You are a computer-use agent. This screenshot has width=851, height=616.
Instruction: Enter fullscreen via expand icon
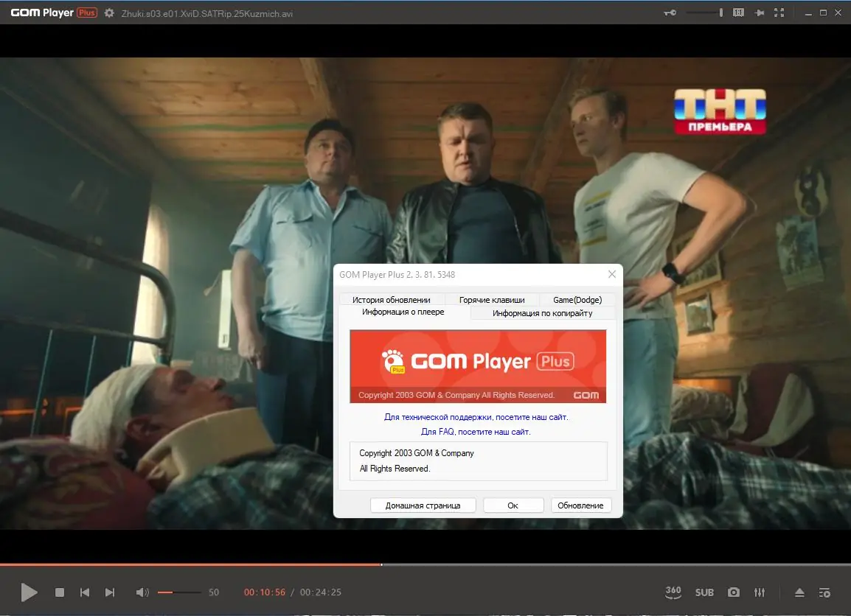coord(778,13)
